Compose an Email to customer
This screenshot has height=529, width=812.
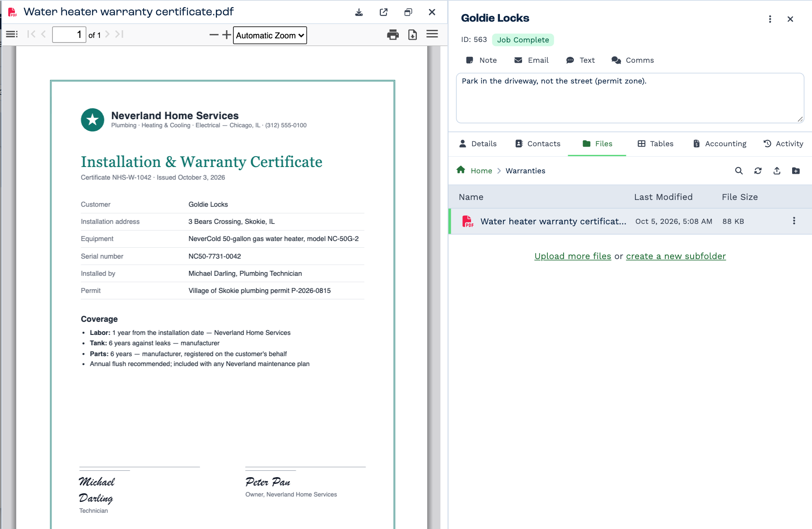click(x=532, y=60)
